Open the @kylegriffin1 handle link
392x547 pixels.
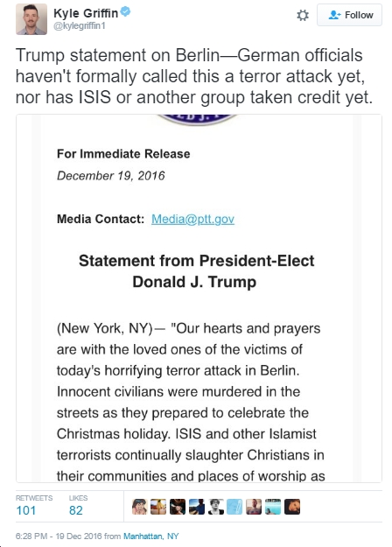coord(79,26)
